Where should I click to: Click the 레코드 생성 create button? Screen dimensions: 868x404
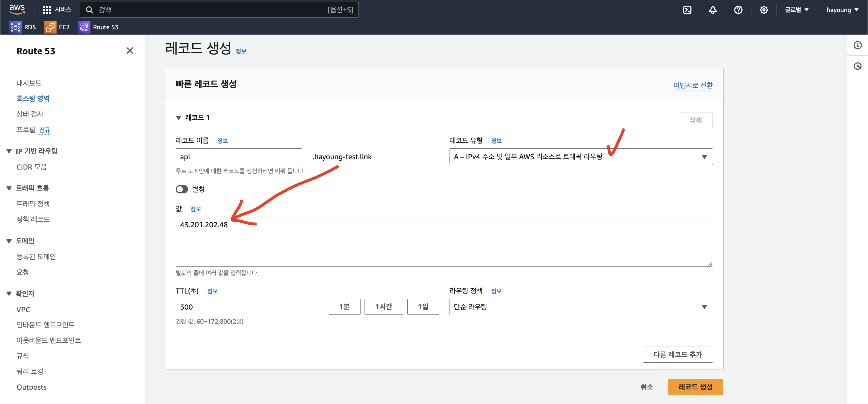point(695,386)
